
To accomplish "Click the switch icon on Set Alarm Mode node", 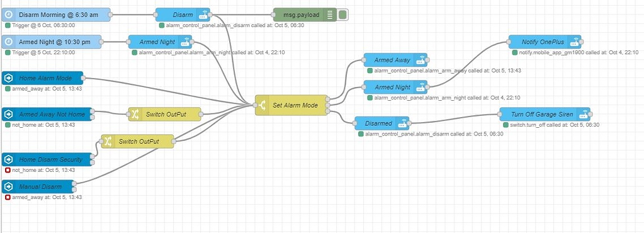I will 262,105.
